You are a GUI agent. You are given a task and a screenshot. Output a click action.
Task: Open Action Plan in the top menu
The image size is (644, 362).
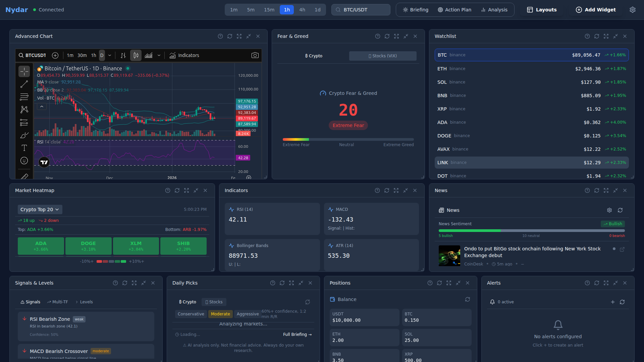454,10
